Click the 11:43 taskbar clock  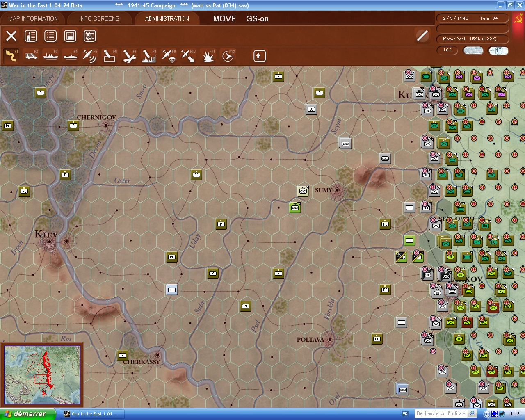point(514,414)
